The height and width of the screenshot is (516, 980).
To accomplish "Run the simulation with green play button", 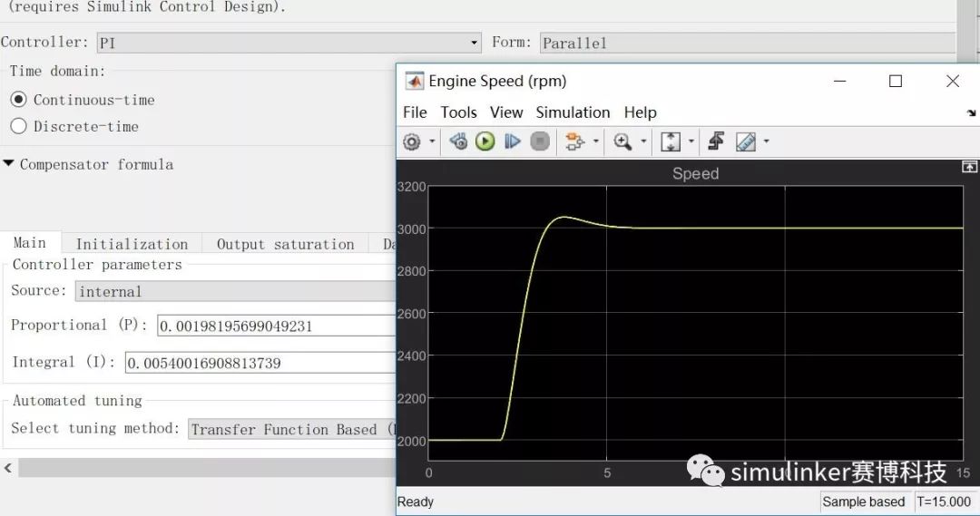I will point(485,141).
